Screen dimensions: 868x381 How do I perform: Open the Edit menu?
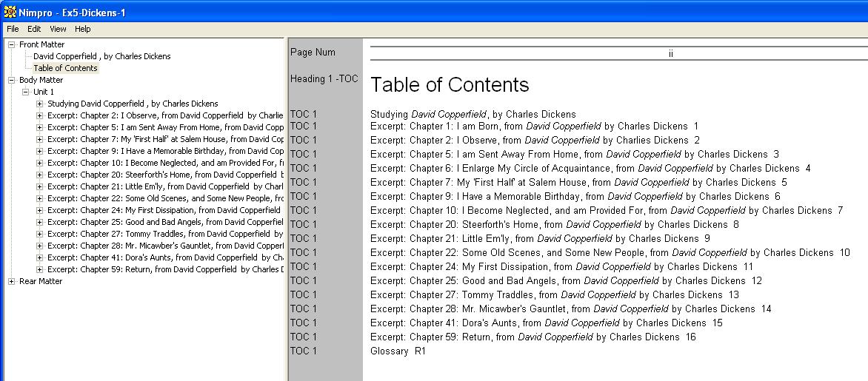34,29
